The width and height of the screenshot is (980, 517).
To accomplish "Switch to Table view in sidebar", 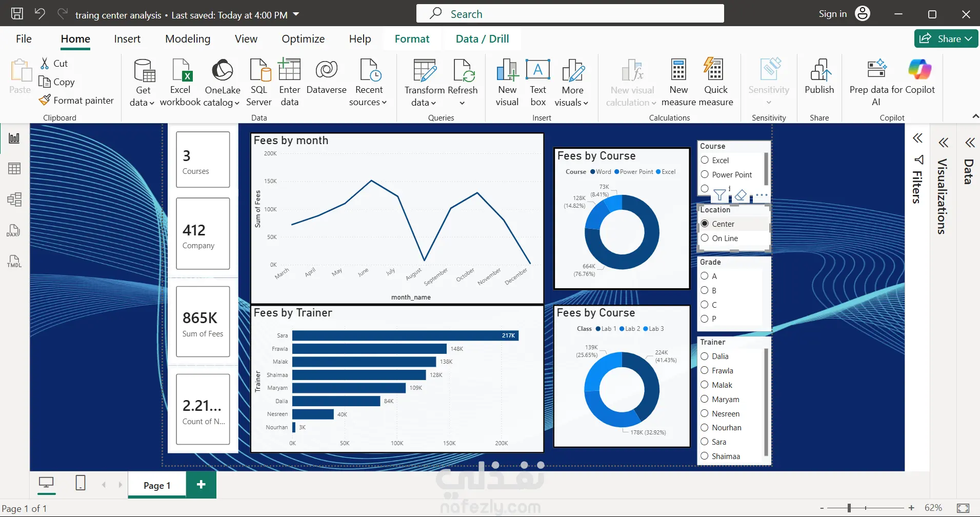I will coord(14,168).
